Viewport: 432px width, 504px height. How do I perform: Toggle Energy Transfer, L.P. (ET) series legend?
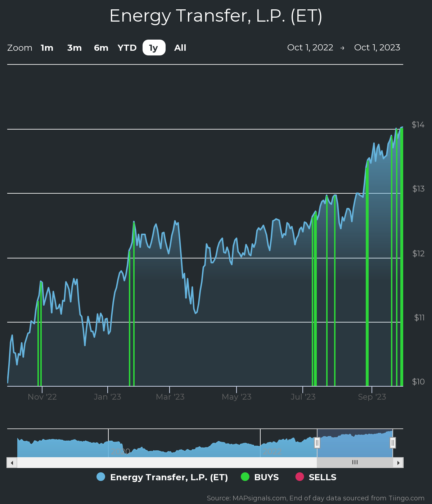click(162, 477)
